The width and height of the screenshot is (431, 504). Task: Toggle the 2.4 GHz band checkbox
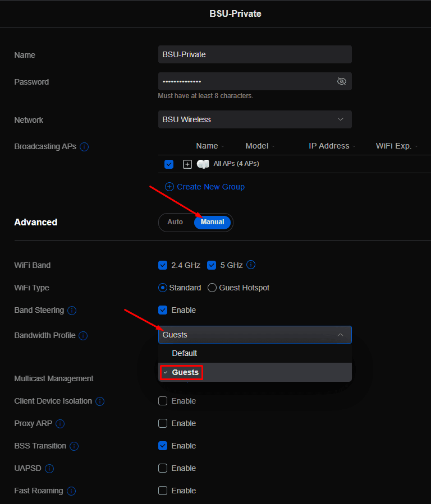tap(163, 265)
